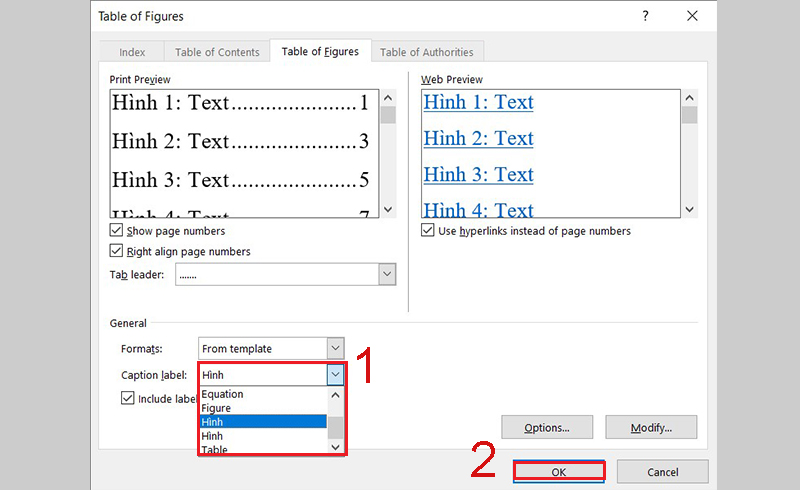Open the Modify... dialog
Viewport: 800px width, 490px height.
(x=651, y=427)
